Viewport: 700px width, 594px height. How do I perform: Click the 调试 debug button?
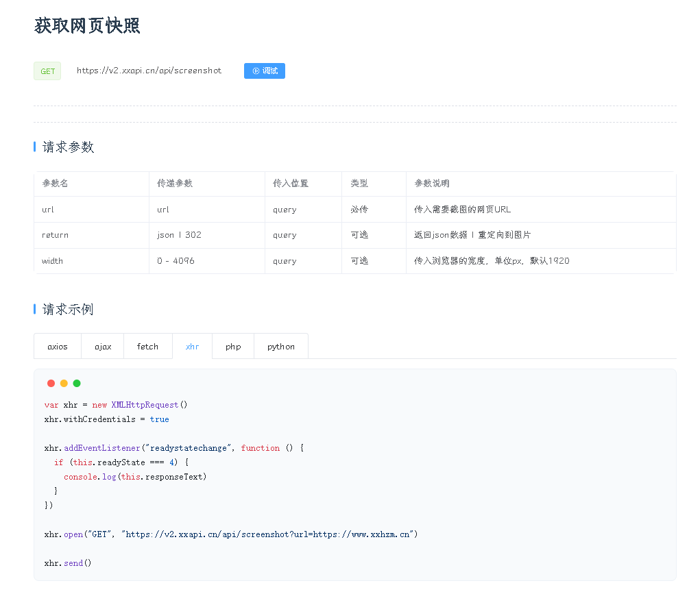[x=264, y=71]
